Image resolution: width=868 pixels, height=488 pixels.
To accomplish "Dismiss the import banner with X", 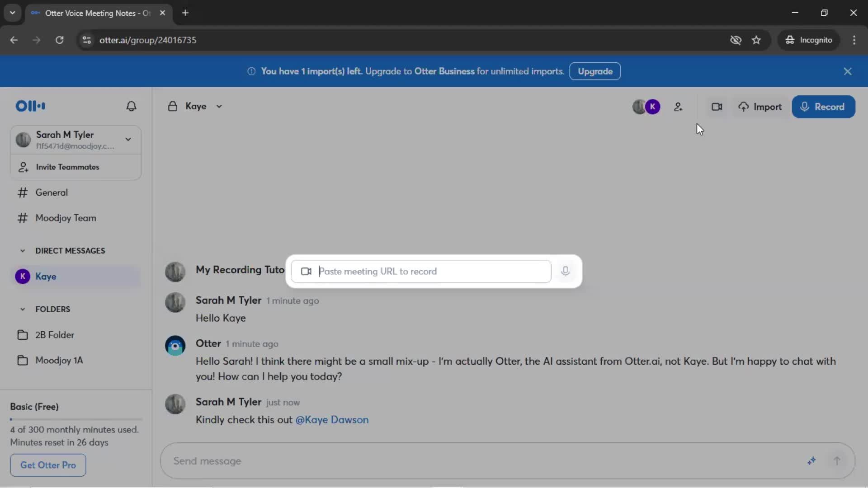I will click(848, 71).
